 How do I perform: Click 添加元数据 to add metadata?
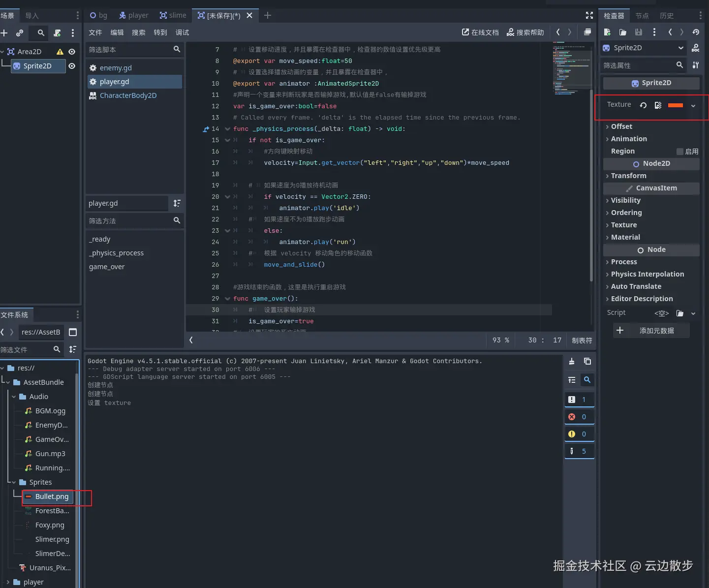pyautogui.click(x=651, y=331)
